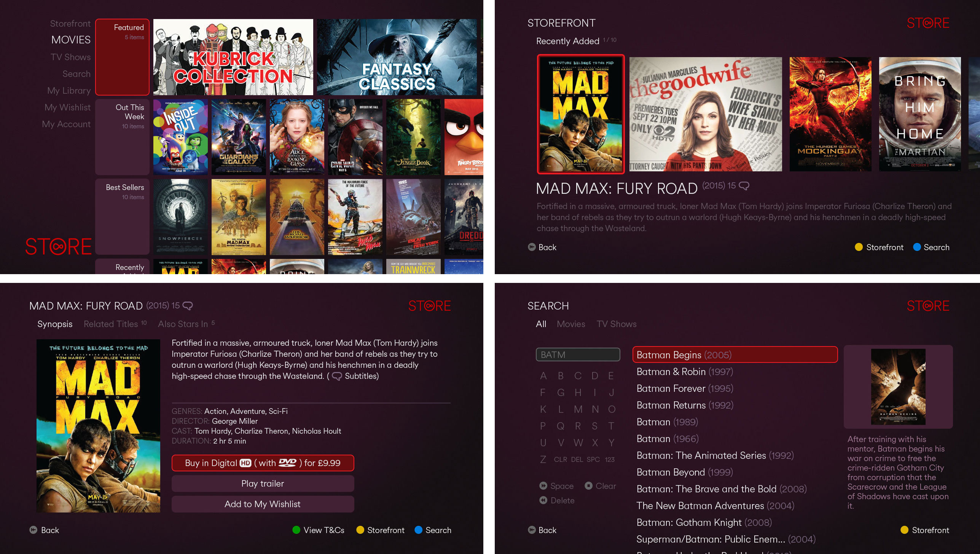The height and width of the screenshot is (554, 980).
Task: Open MOVIES in the left menu
Action: point(71,40)
